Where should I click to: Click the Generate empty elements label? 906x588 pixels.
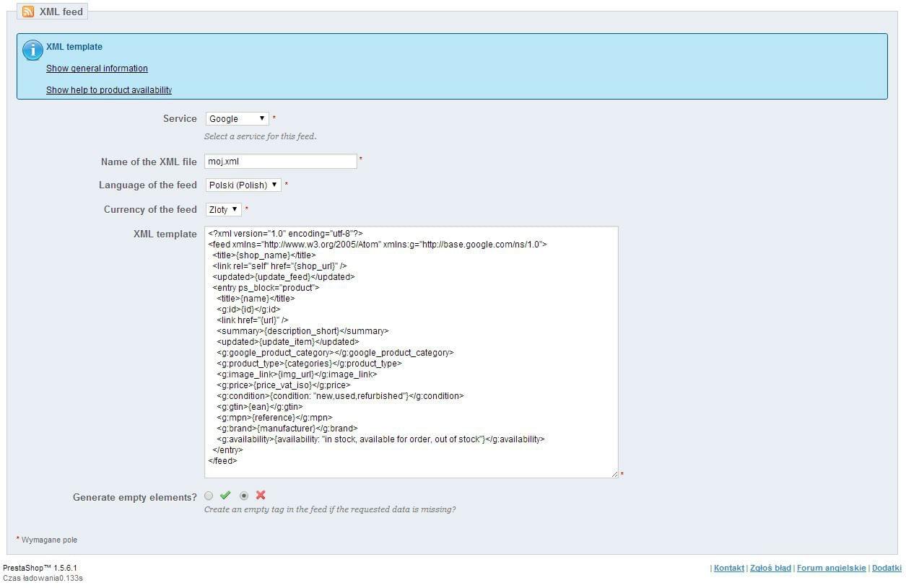(134, 498)
